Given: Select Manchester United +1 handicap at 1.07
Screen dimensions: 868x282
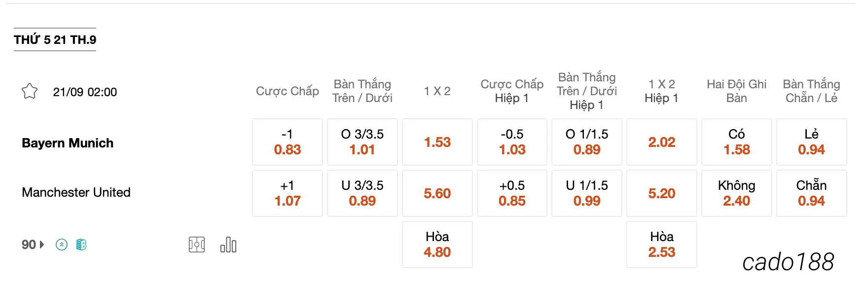Looking at the screenshot, I should click(288, 193).
